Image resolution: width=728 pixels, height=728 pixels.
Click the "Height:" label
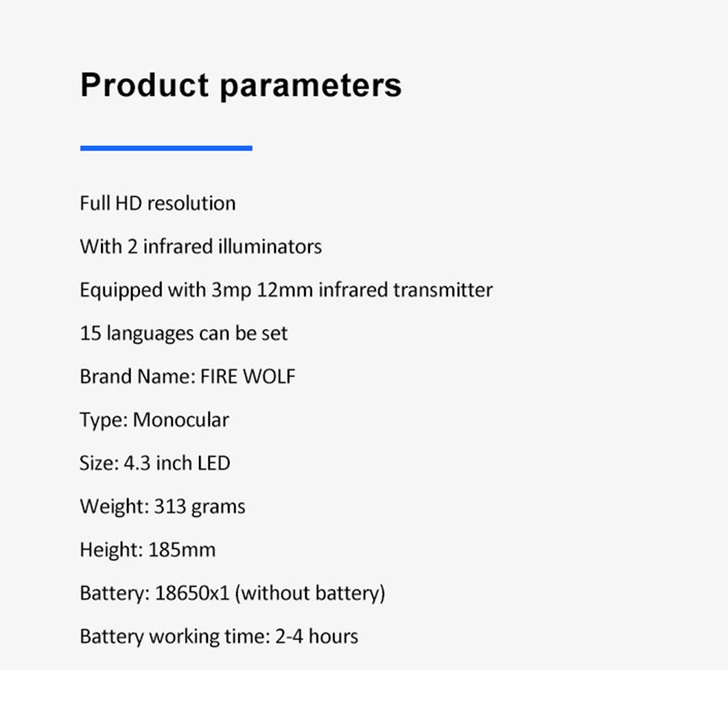coord(111,550)
